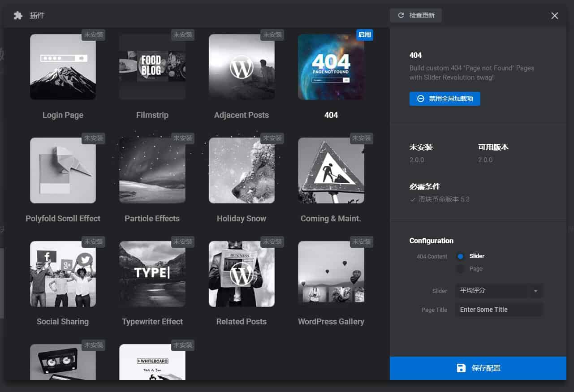Click the 未安装 badge on Filmstrip

coord(183,35)
